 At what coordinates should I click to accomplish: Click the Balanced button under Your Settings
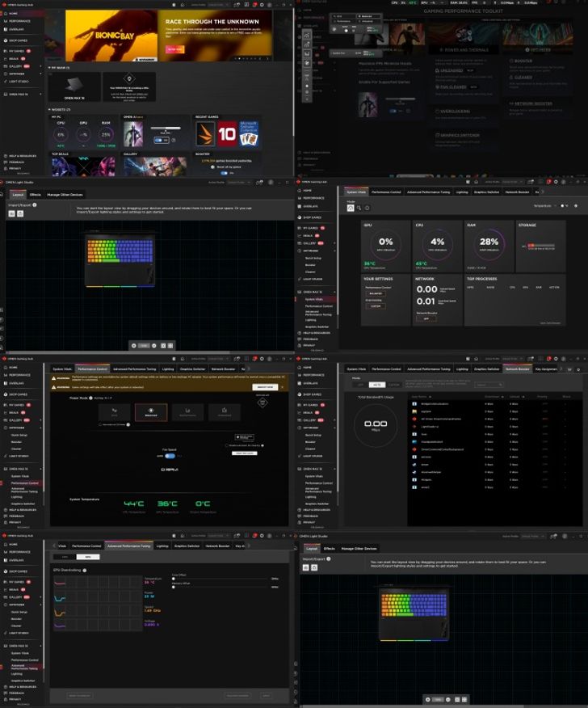click(376, 293)
